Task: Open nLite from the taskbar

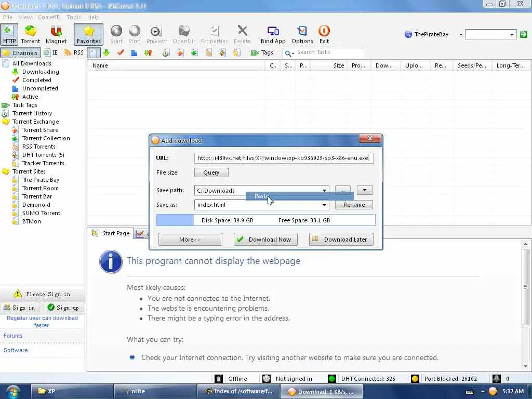Action: tap(155, 391)
